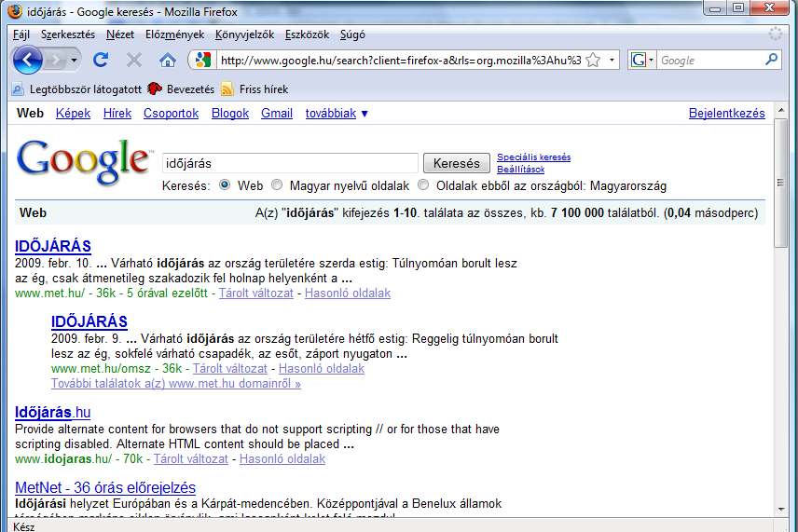Click the Keresés search button

point(456,163)
